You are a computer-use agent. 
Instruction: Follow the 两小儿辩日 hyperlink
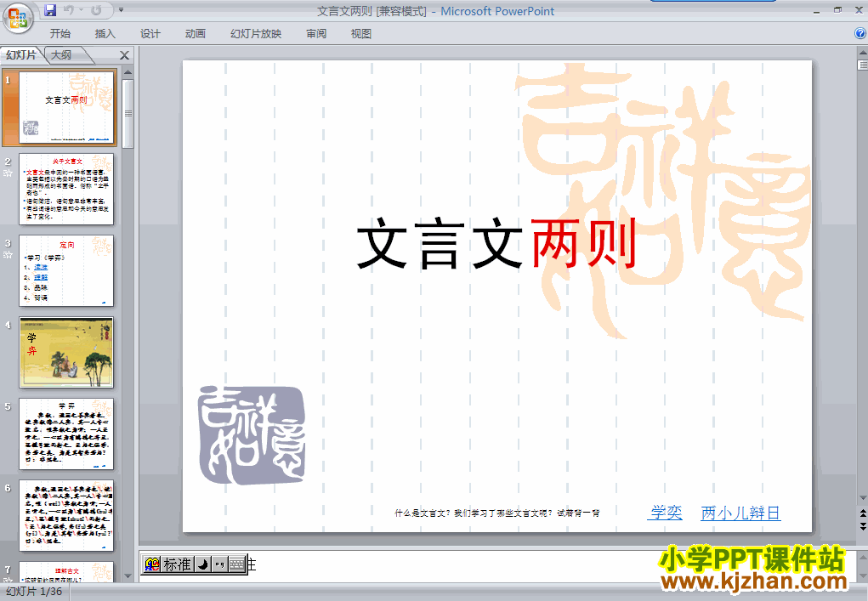740,513
